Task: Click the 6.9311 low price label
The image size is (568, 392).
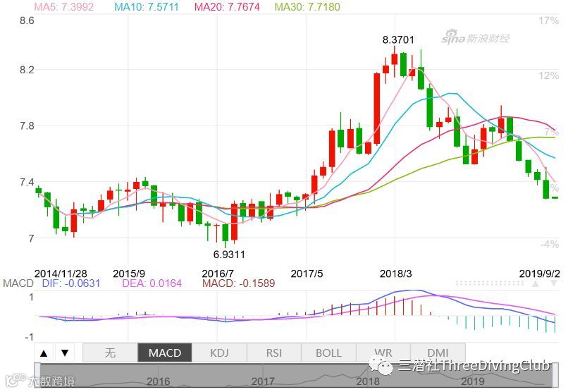Action: tap(229, 255)
